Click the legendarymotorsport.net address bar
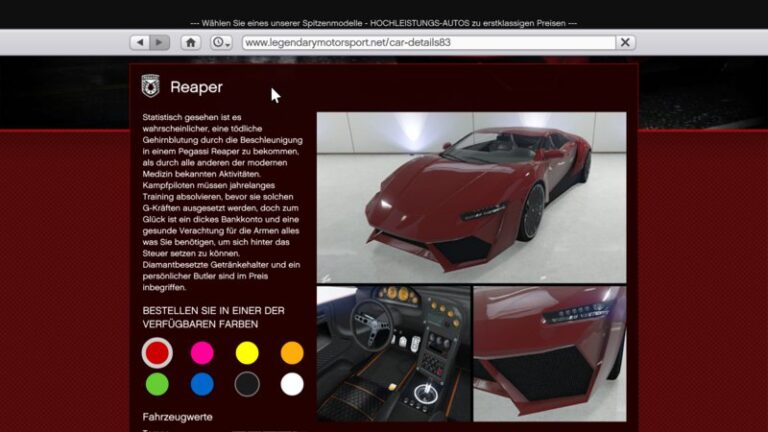 [427, 43]
